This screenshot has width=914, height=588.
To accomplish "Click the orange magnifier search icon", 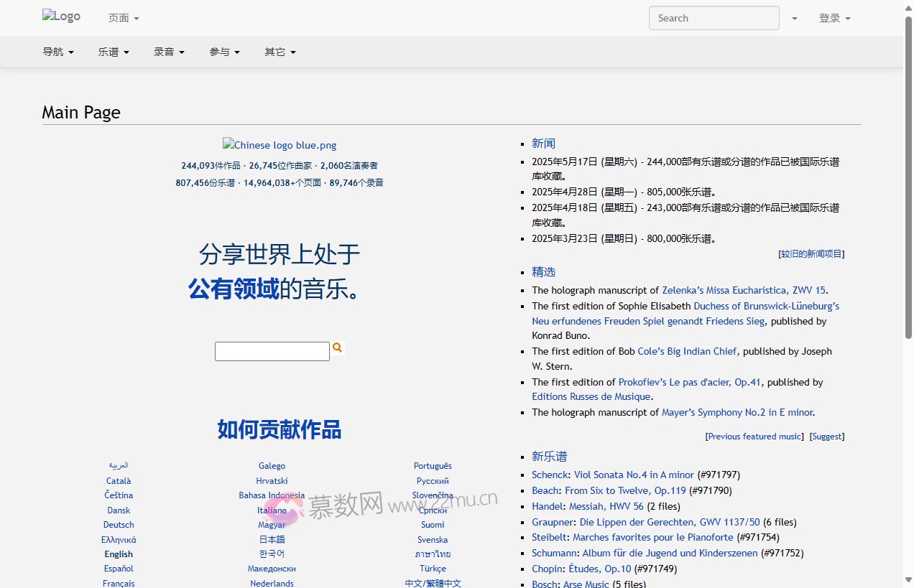I will pos(336,347).
